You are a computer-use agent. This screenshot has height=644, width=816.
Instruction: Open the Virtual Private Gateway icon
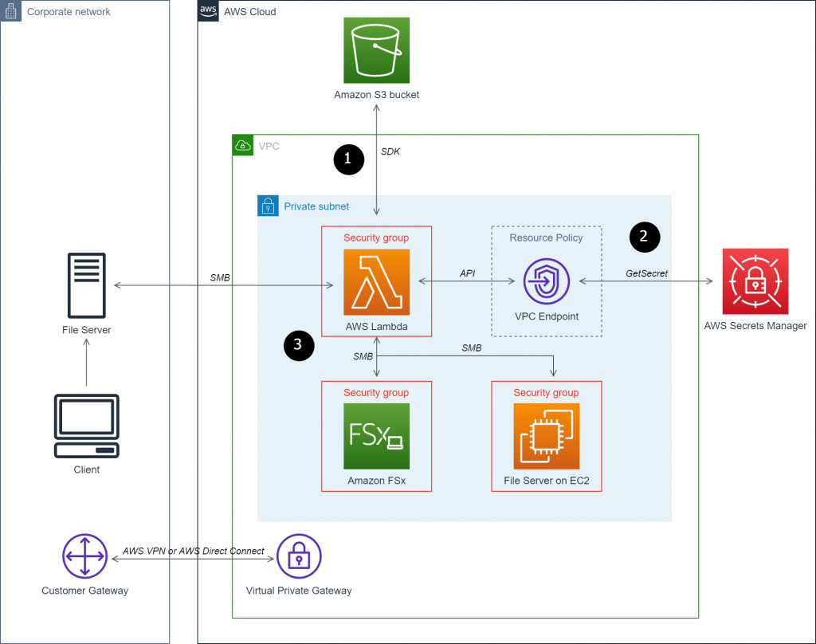[299, 556]
